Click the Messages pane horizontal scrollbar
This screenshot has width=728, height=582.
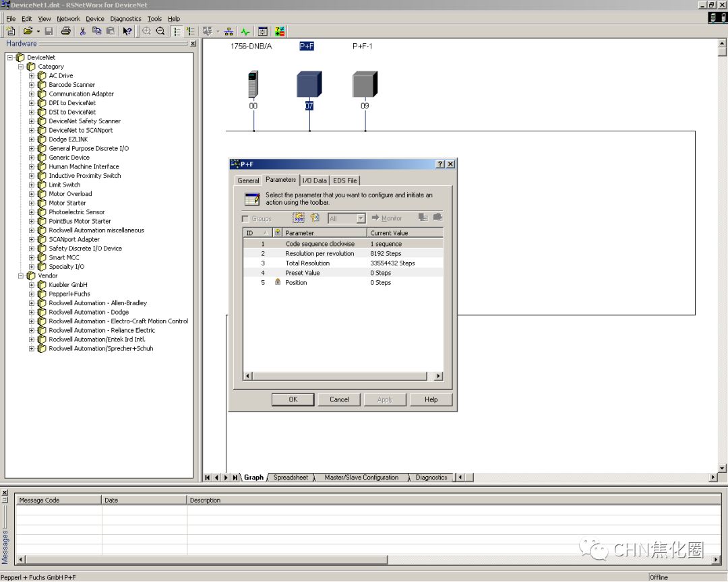[x=368, y=560]
